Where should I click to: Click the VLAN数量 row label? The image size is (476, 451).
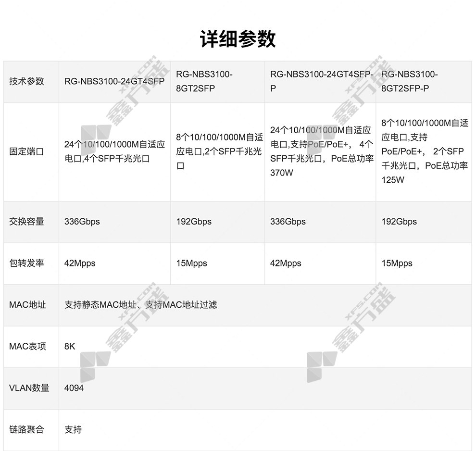29,388
